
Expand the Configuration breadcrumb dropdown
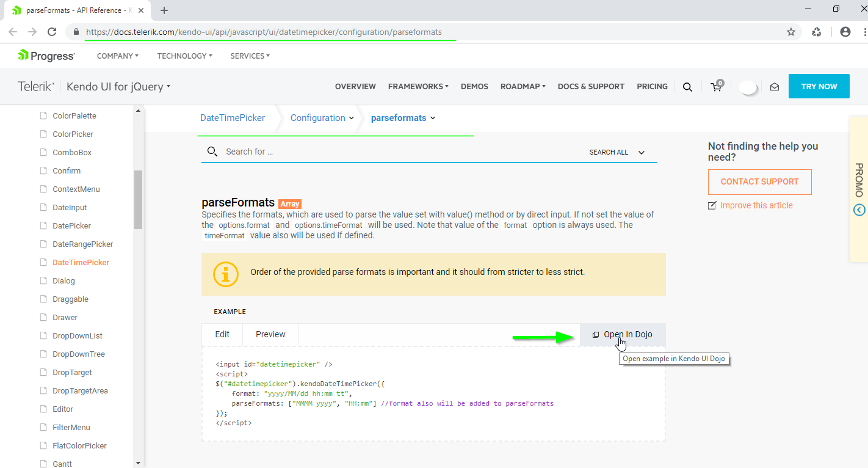coord(352,118)
